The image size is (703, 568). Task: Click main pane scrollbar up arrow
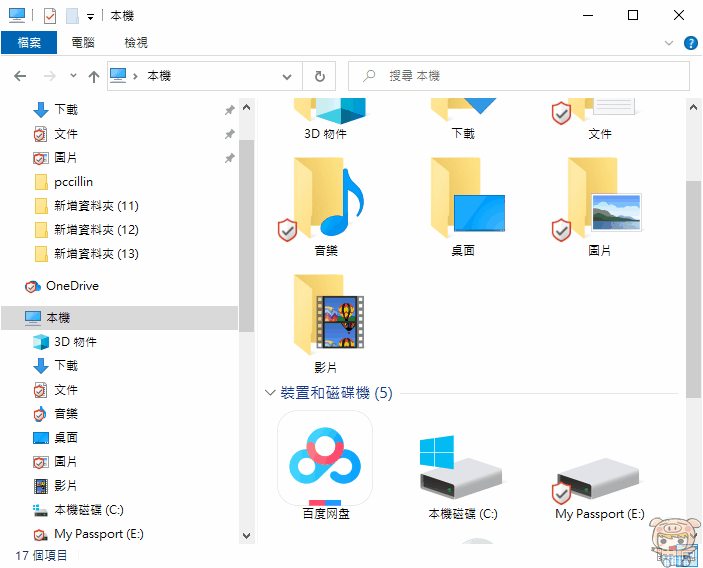693,108
